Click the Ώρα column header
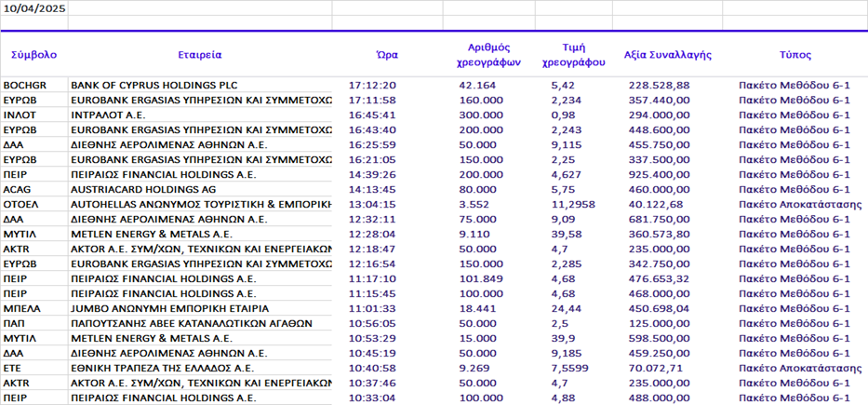The image size is (868, 405). tap(387, 55)
